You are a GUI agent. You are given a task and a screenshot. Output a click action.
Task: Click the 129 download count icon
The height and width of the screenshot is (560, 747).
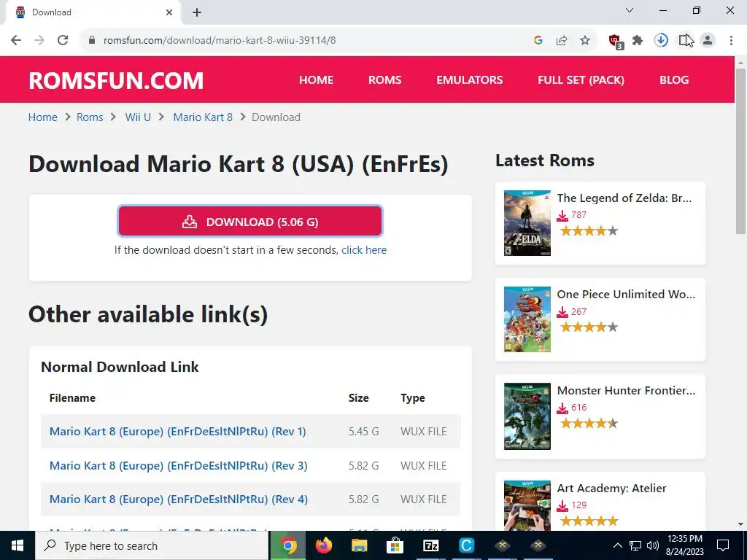pos(562,505)
